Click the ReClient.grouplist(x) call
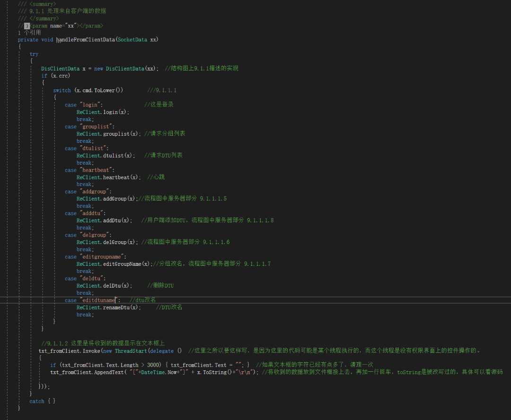 pos(108,134)
